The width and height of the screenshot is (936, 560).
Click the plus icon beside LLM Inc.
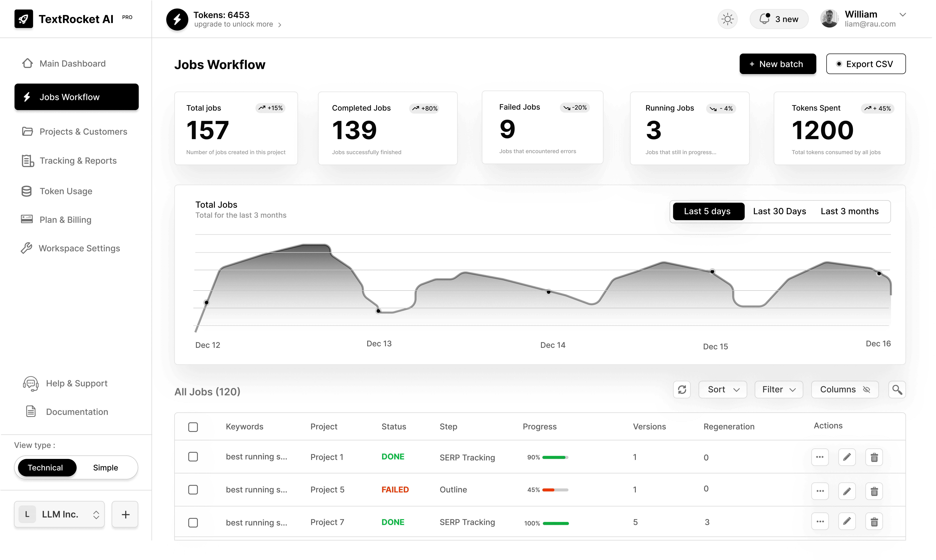(125, 514)
